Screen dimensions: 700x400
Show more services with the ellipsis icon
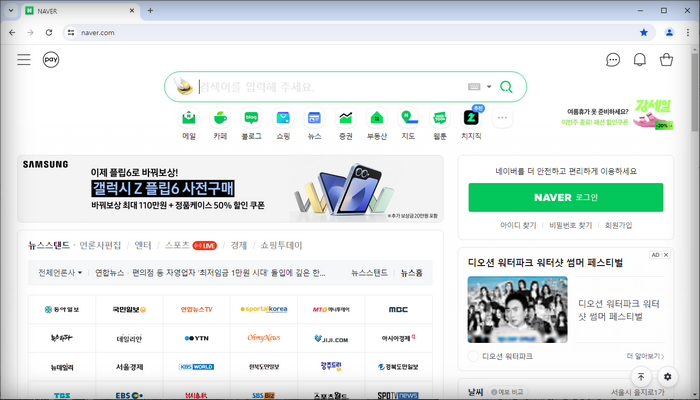point(502,118)
